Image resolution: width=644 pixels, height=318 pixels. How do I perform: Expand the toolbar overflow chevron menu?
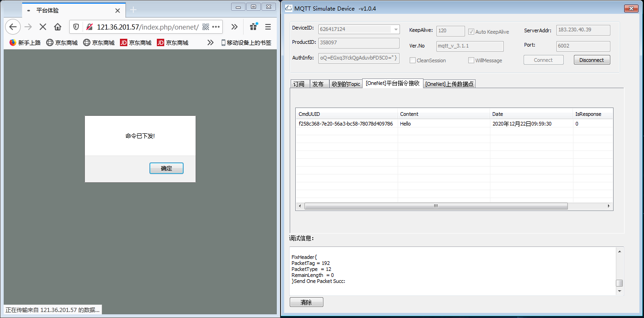[x=234, y=27]
